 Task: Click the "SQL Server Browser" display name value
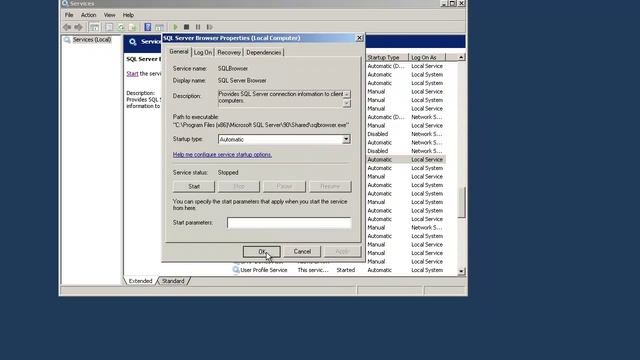coord(242,81)
